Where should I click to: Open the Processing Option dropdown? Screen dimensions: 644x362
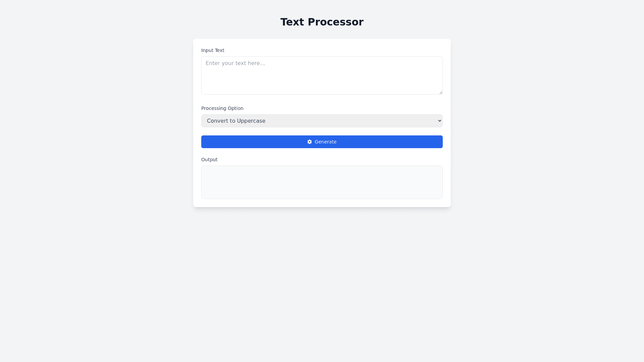pyautogui.click(x=322, y=121)
